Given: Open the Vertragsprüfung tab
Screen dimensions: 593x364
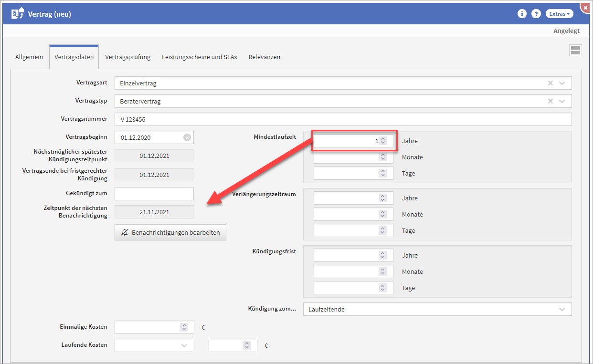Looking at the screenshot, I should (x=127, y=57).
